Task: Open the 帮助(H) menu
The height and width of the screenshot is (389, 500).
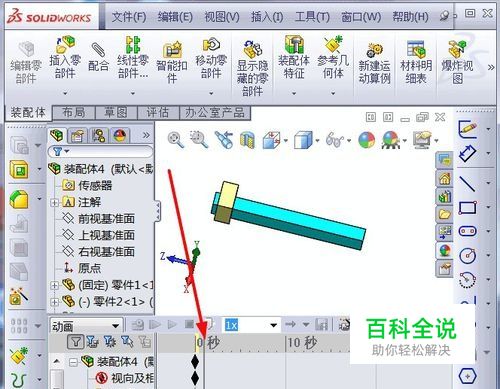Action: point(410,16)
